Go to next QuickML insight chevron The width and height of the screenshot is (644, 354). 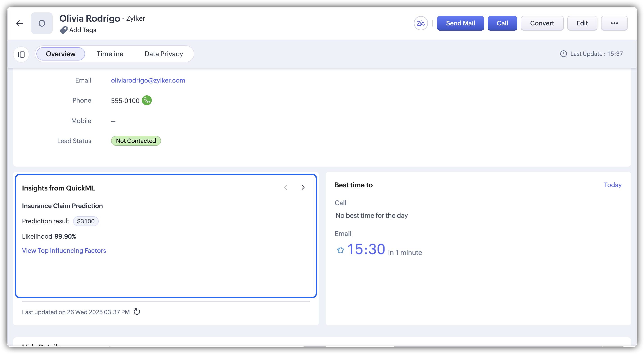pos(303,188)
